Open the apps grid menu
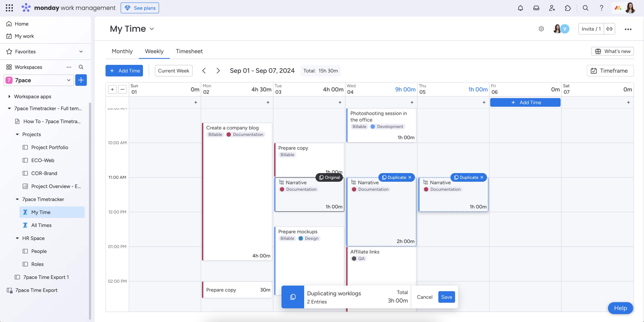This screenshot has width=644, height=322. pos(9,8)
